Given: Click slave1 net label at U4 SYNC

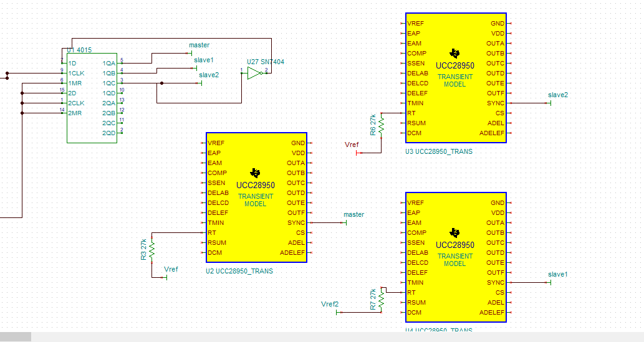Looking at the screenshot, I should [x=557, y=274].
